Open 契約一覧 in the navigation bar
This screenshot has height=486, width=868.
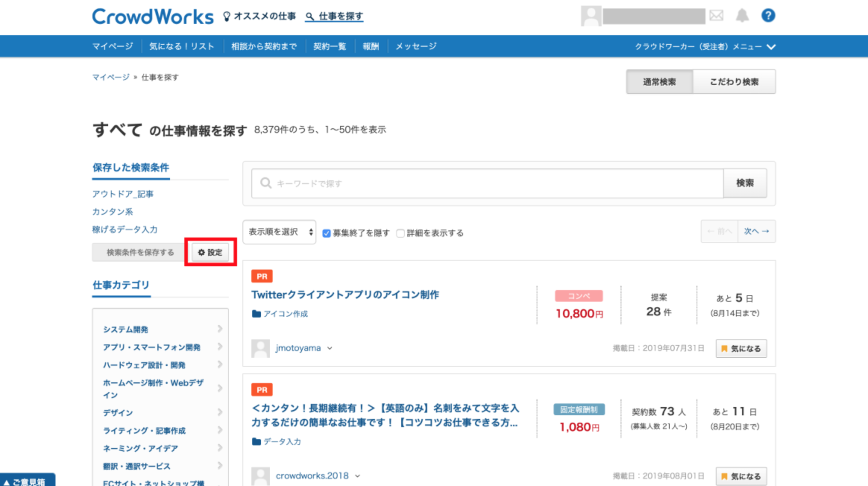[x=330, y=47]
